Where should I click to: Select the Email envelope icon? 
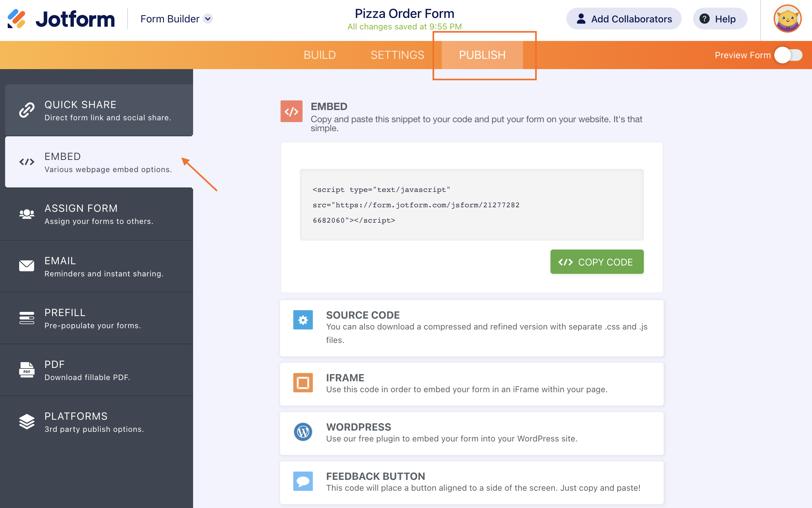(x=27, y=266)
